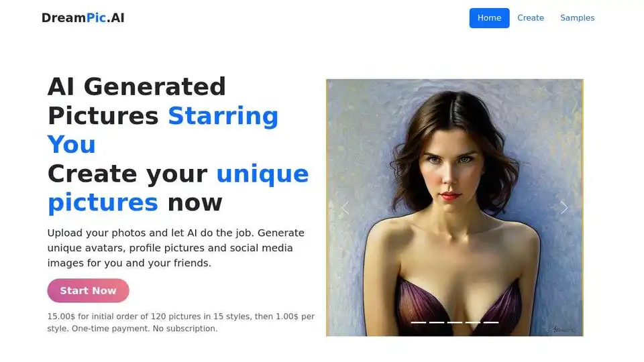Click the artist signature in painting corner
The image size is (644, 362).
point(562,329)
